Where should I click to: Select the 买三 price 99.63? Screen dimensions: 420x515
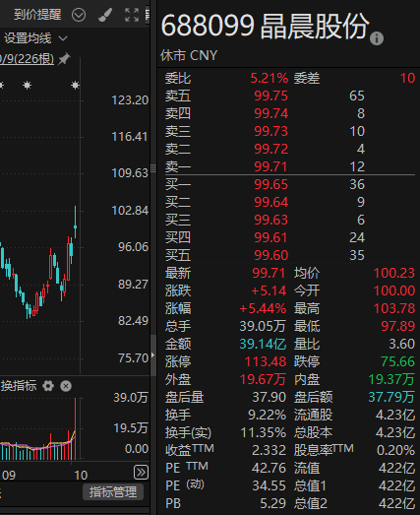point(270,220)
